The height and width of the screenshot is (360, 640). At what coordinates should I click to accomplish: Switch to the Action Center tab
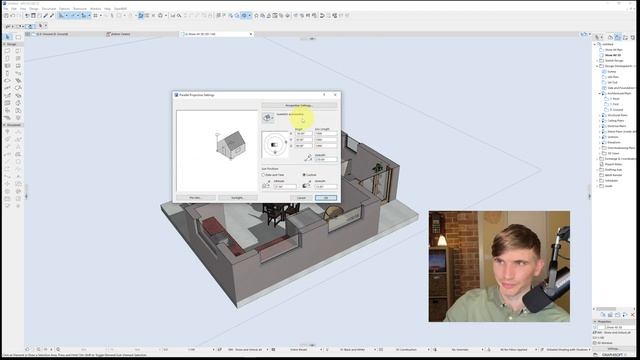pyautogui.click(x=120, y=34)
